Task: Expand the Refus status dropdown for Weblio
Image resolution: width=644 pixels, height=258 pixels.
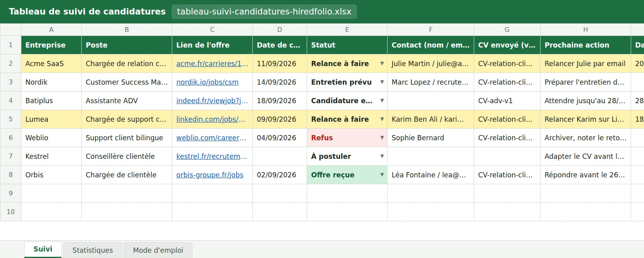Action: click(x=382, y=138)
